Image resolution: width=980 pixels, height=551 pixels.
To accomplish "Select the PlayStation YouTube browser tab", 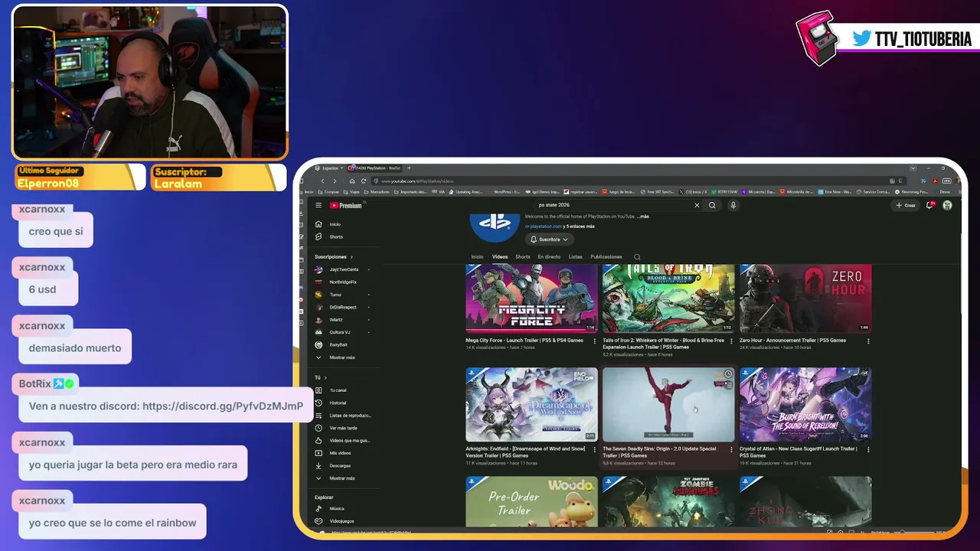I will pos(375,168).
